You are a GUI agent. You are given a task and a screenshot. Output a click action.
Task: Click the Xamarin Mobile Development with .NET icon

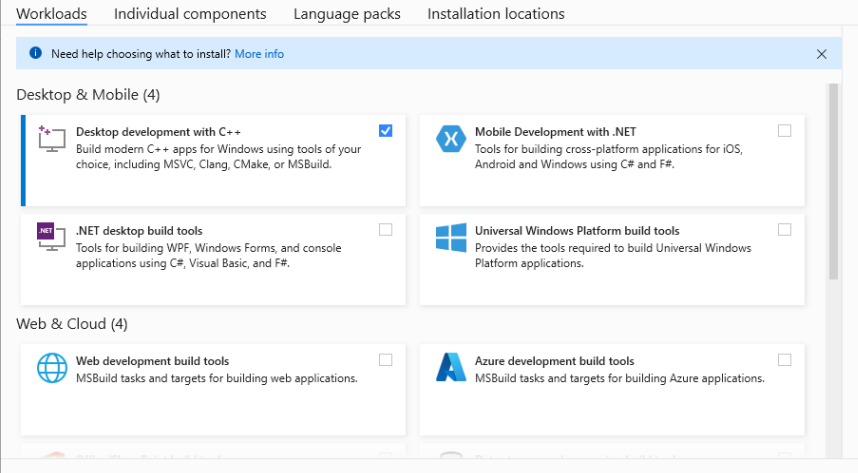tap(451, 139)
